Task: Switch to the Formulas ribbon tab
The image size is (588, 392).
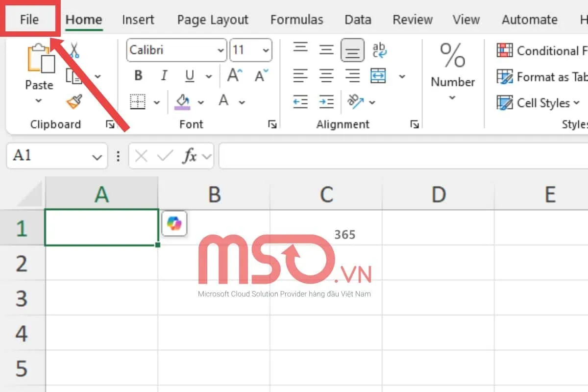Action: click(296, 20)
